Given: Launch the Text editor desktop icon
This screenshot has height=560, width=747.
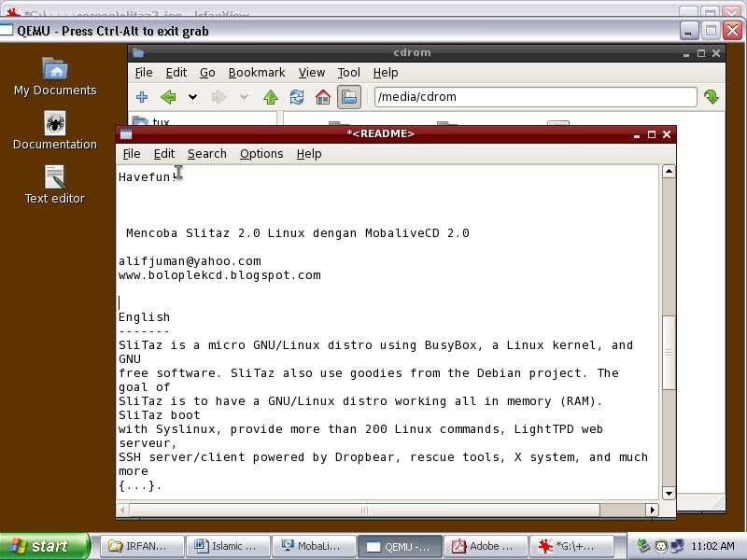Looking at the screenshot, I should [55, 185].
